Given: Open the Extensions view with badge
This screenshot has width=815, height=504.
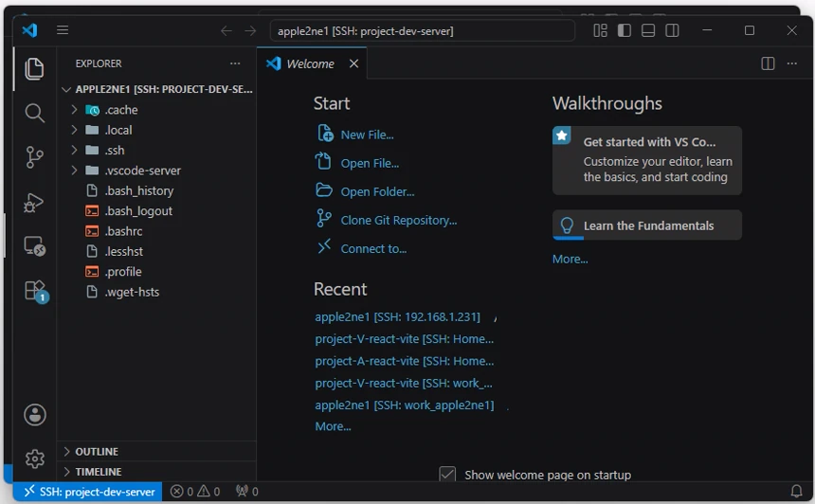Looking at the screenshot, I should tap(35, 291).
